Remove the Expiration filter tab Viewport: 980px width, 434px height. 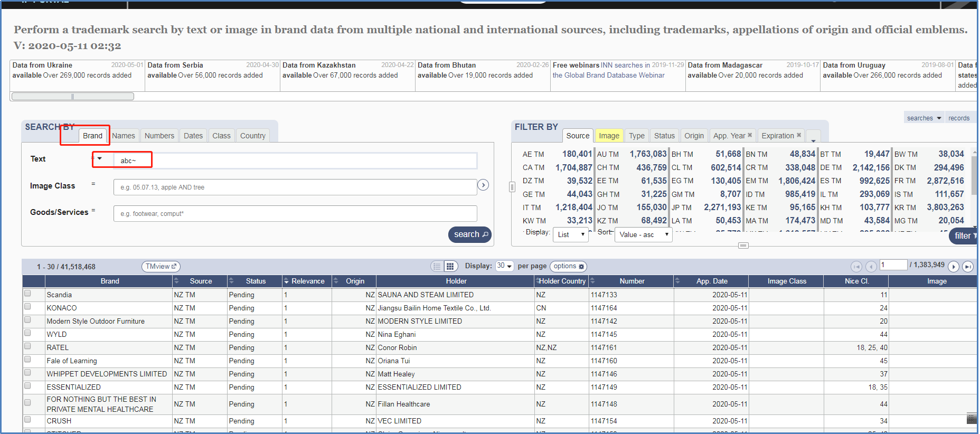[x=799, y=135]
